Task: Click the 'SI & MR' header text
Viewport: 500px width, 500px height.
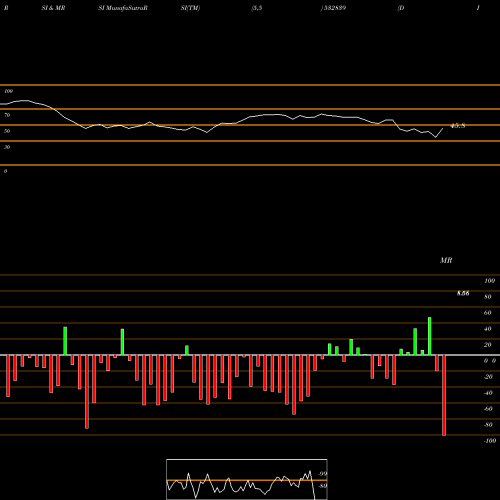Action: 53,8
